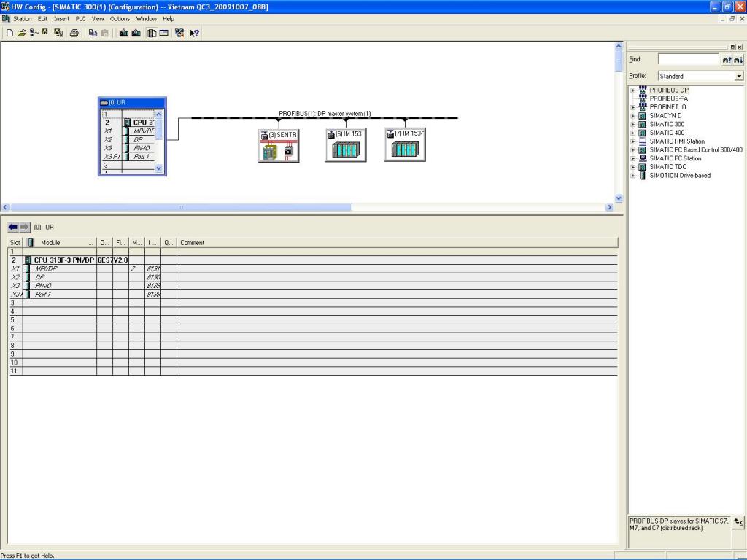This screenshot has height=560, width=747.
Task: Open the Insert menu
Action: (61, 18)
